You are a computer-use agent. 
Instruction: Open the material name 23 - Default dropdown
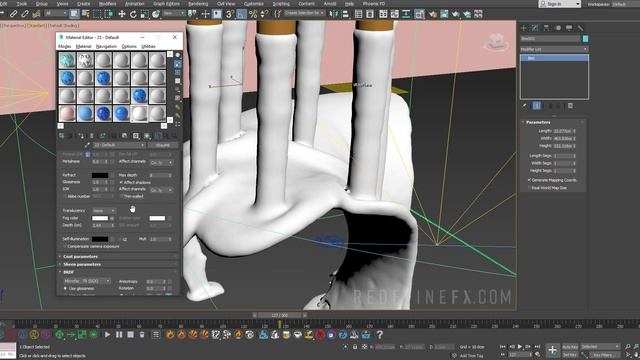point(119,145)
